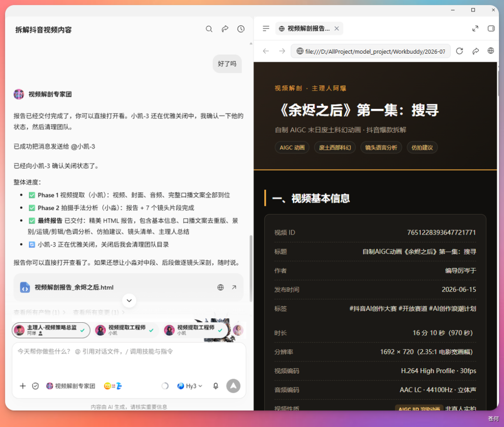504x427 pixels.
Task: Open the preview panel list menu icon
Action: [266, 28]
